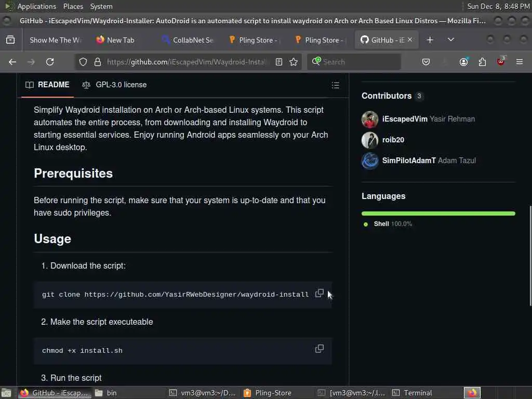Open the README outline list icon

[335, 85]
